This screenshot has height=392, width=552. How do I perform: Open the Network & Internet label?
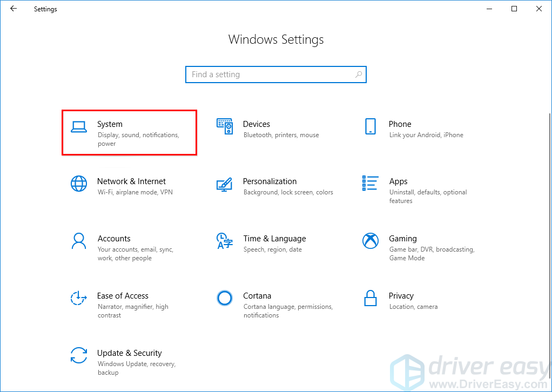point(131,181)
